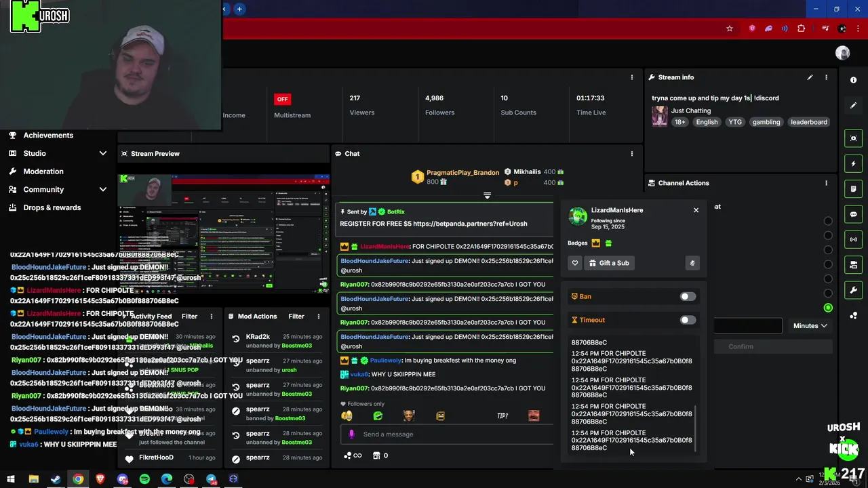Select the green active radio button

tap(828, 308)
